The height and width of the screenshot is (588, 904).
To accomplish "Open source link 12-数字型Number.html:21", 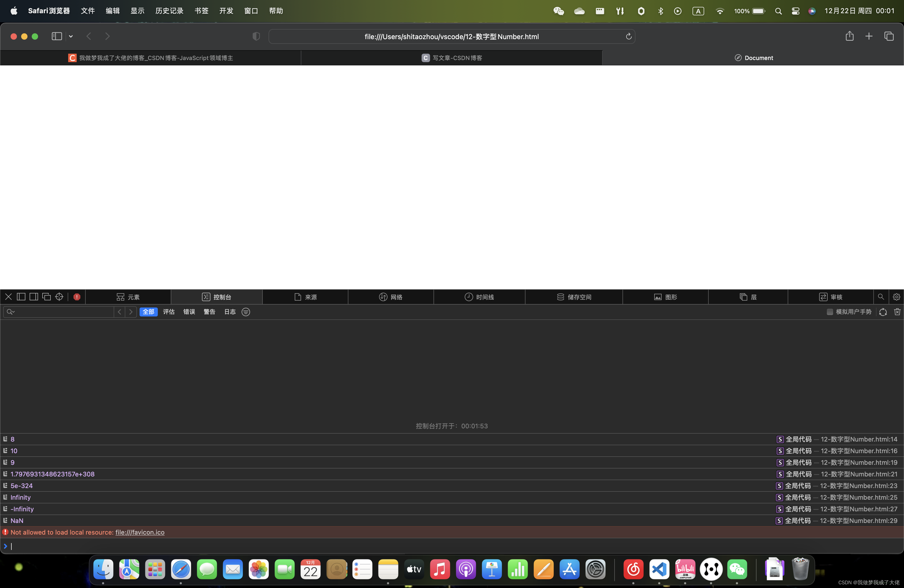I will pyautogui.click(x=859, y=474).
